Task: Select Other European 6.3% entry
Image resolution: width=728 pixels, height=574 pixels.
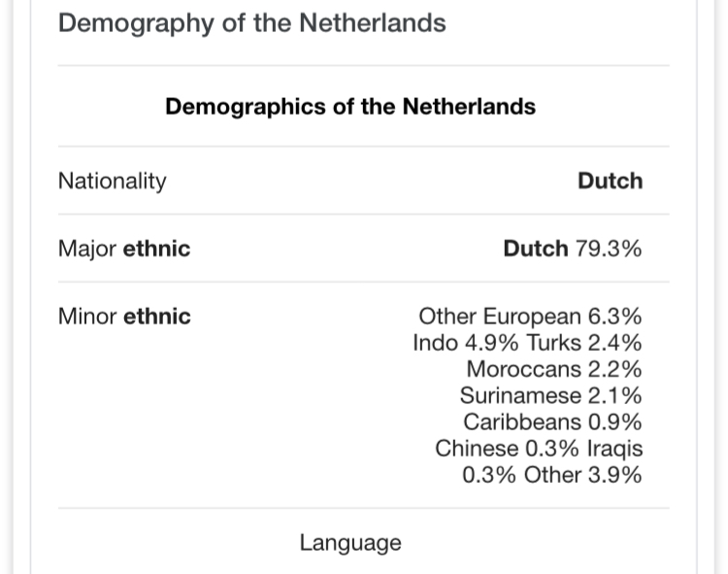Action: [x=530, y=317]
